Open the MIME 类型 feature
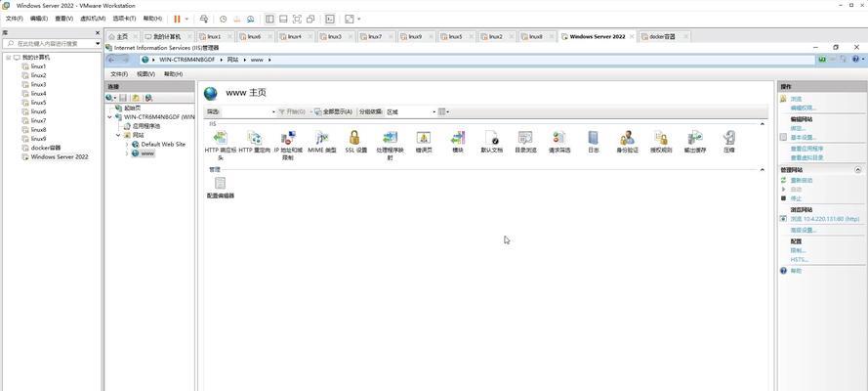The width and height of the screenshot is (868, 391). point(321,138)
